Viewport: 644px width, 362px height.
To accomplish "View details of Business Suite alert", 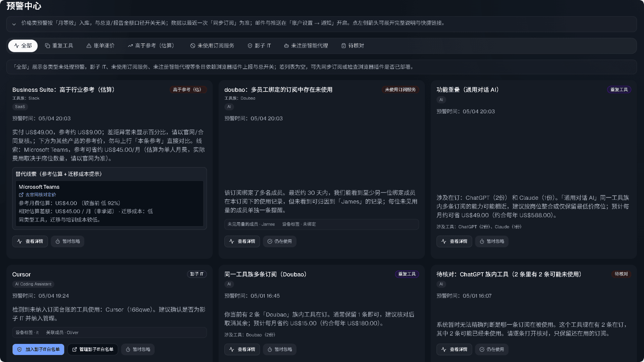I will pos(30,241).
